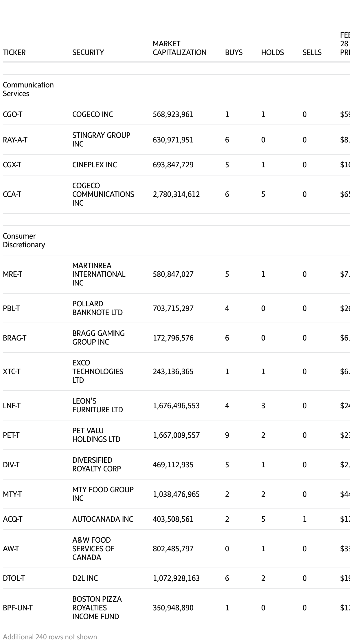Click the TICKER column header
Viewport: 353px width, 644px height.
coord(14,52)
